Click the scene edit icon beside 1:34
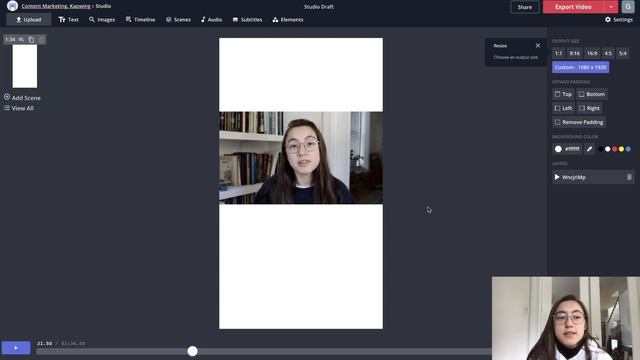This screenshot has width=640, height=360. pos(21,40)
